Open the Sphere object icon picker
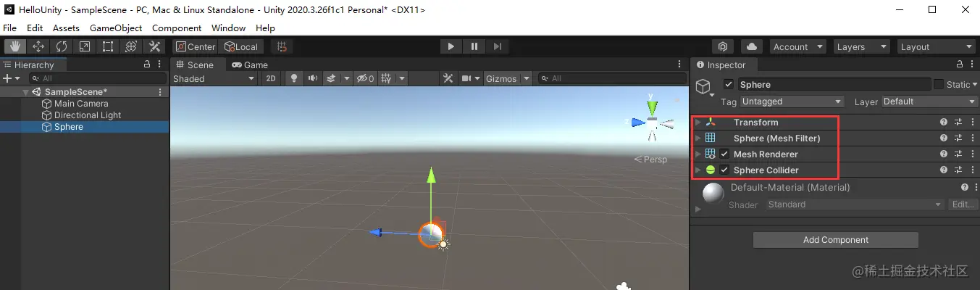Screen dimensions: 980x290 (704, 88)
